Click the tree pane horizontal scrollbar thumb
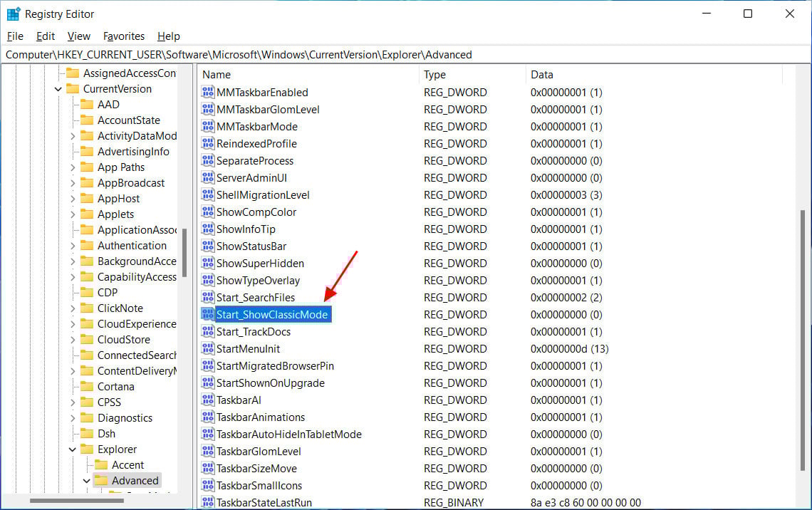Image resolution: width=812 pixels, height=510 pixels. click(x=77, y=501)
